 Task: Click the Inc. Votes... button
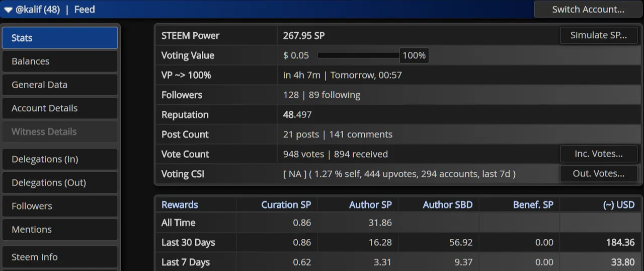(x=599, y=154)
